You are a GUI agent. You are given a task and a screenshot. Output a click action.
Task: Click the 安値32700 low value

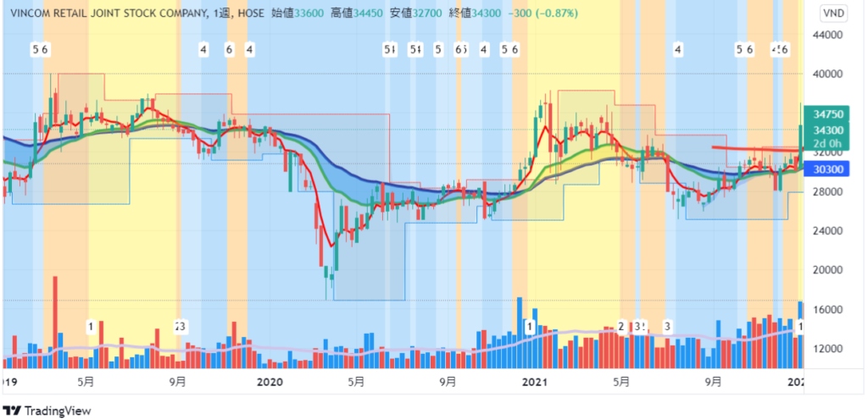tap(415, 13)
